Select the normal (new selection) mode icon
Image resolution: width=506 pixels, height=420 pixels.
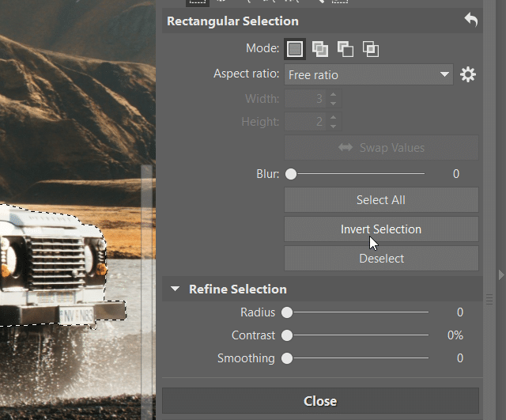[x=295, y=49]
